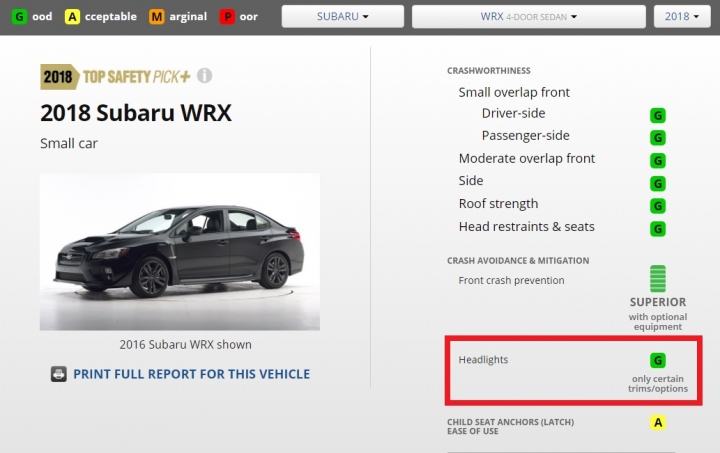Click the Superior front crash prevention bars icon
Image resolution: width=720 pixels, height=453 pixels.
(x=658, y=278)
